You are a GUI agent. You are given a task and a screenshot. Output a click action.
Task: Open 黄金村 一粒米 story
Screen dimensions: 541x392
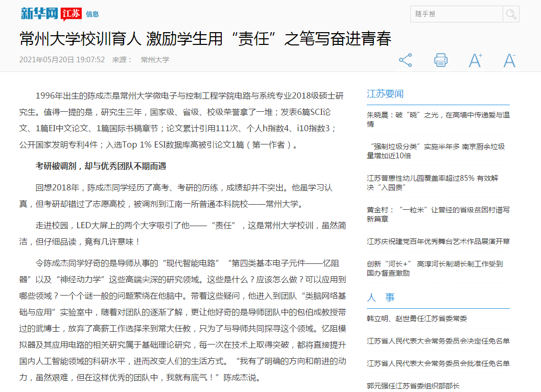coord(438,214)
